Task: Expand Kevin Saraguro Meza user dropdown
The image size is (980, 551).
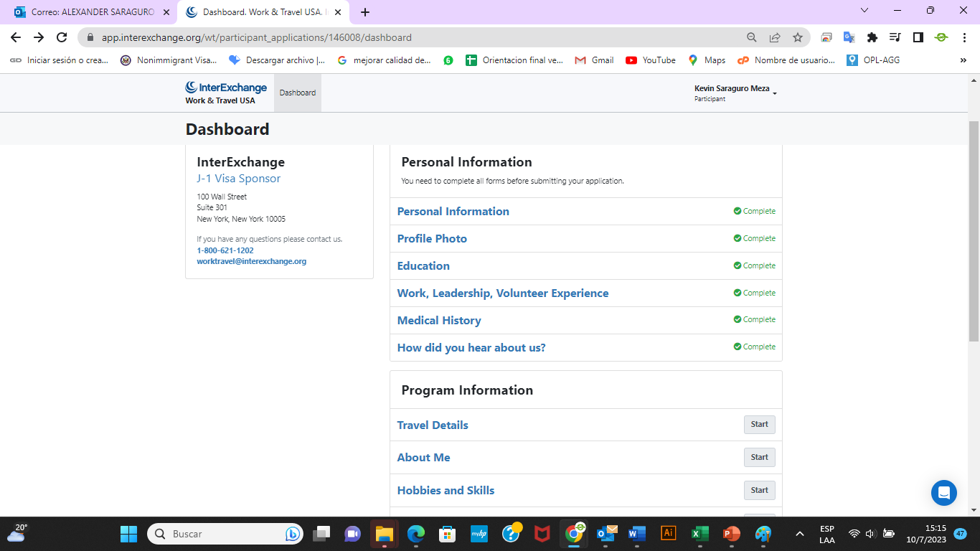Action: point(735,93)
